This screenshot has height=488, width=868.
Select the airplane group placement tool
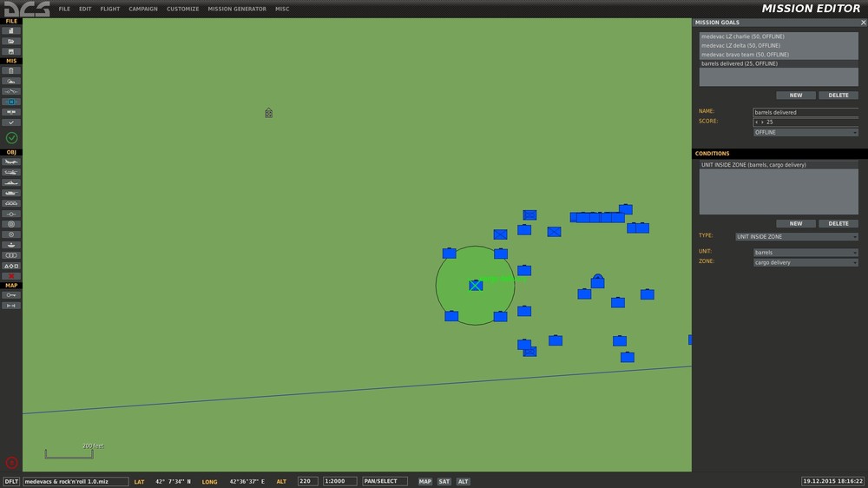pos(11,162)
